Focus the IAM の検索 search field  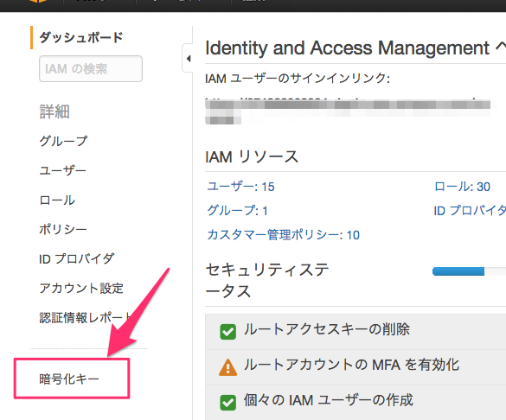pyautogui.click(x=91, y=68)
